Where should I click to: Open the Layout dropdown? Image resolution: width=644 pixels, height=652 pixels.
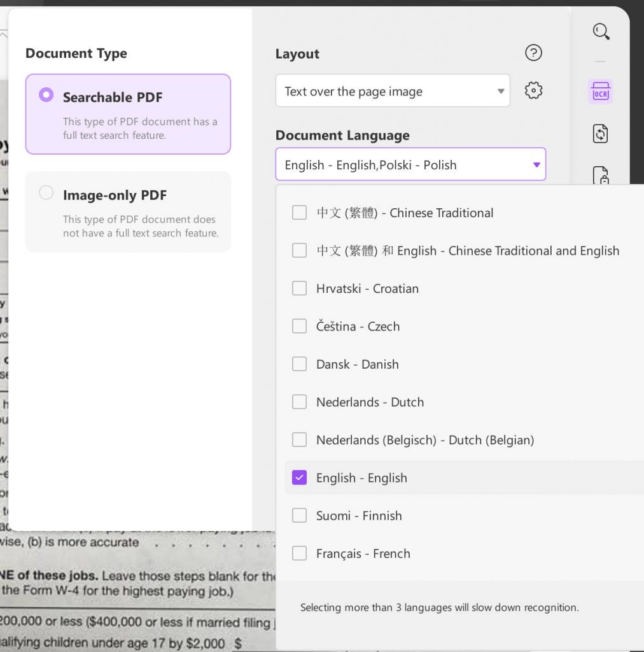click(393, 90)
